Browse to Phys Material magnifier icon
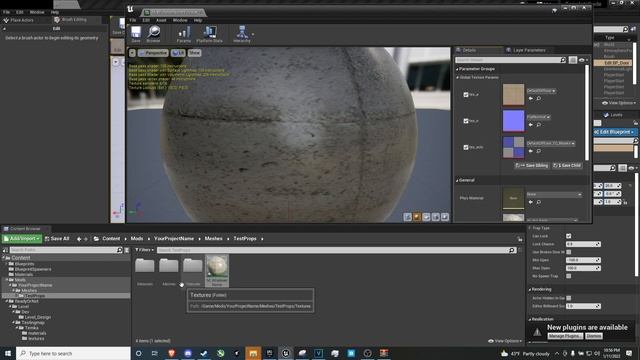640x360 pixels. click(x=539, y=202)
